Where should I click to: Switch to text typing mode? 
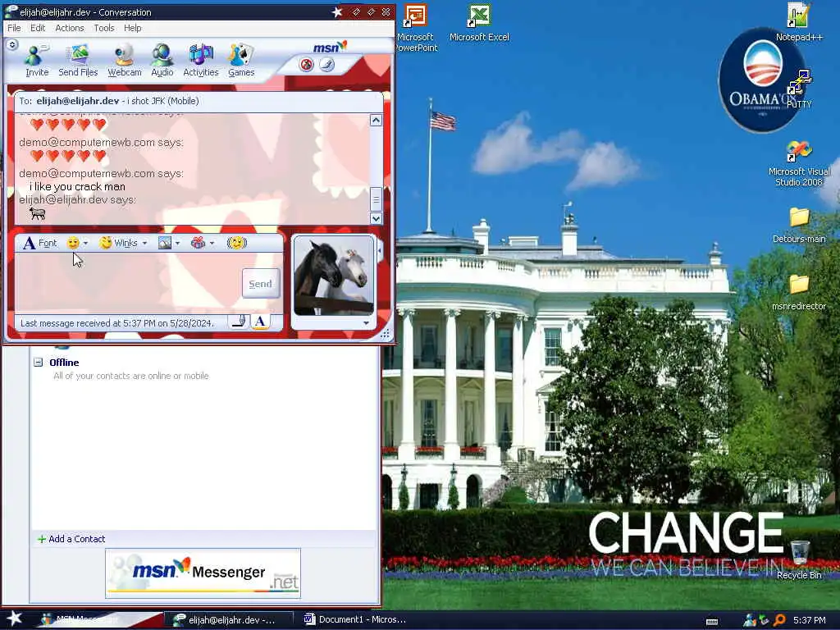point(260,322)
